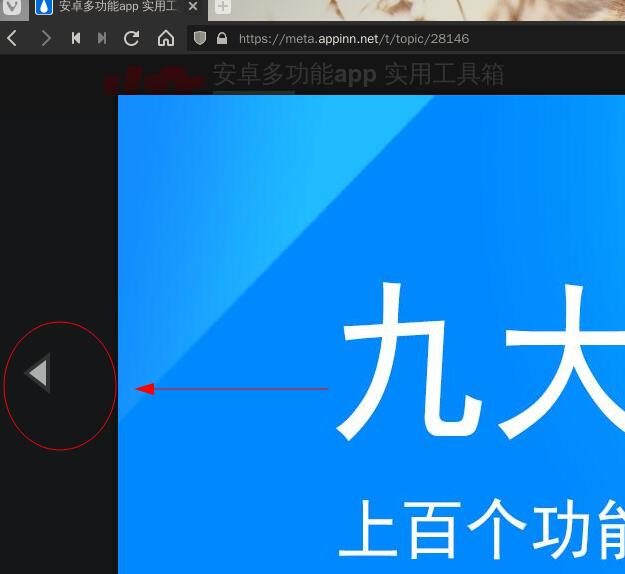Click the Fast Forward navigation button

102,39
